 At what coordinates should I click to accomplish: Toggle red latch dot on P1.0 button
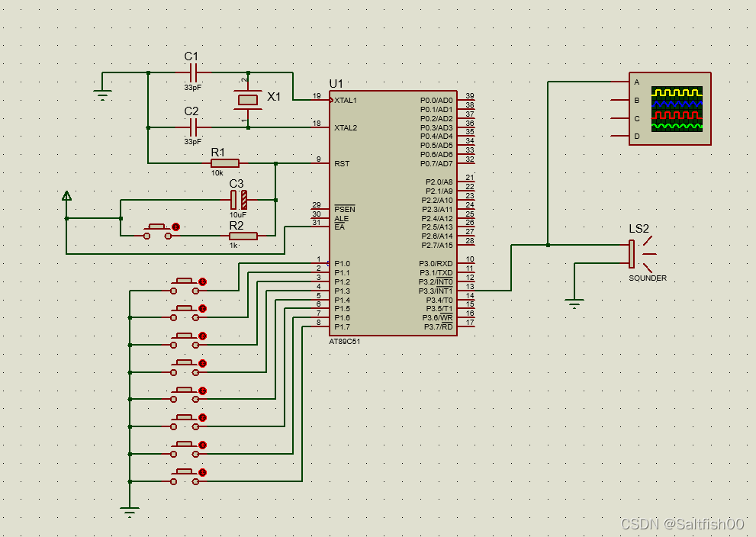tap(203, 281)
